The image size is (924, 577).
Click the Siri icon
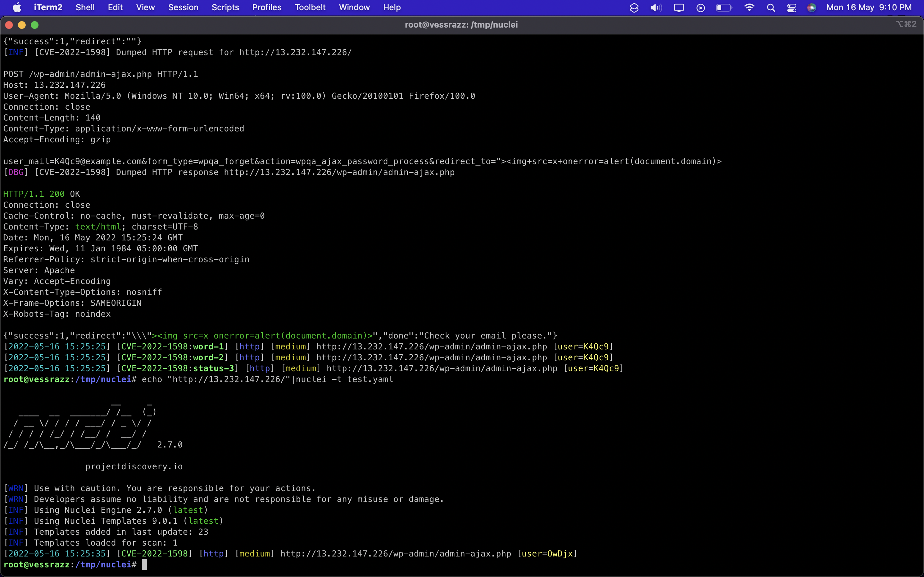pyautogui.click(x=812, y=8)
